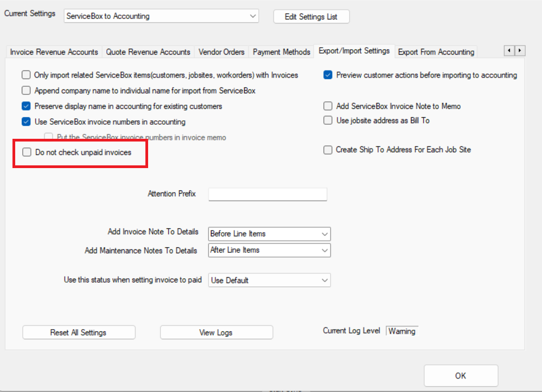Confirm with the OK button
Screen dimensions: 542x392
pos(461,376)
